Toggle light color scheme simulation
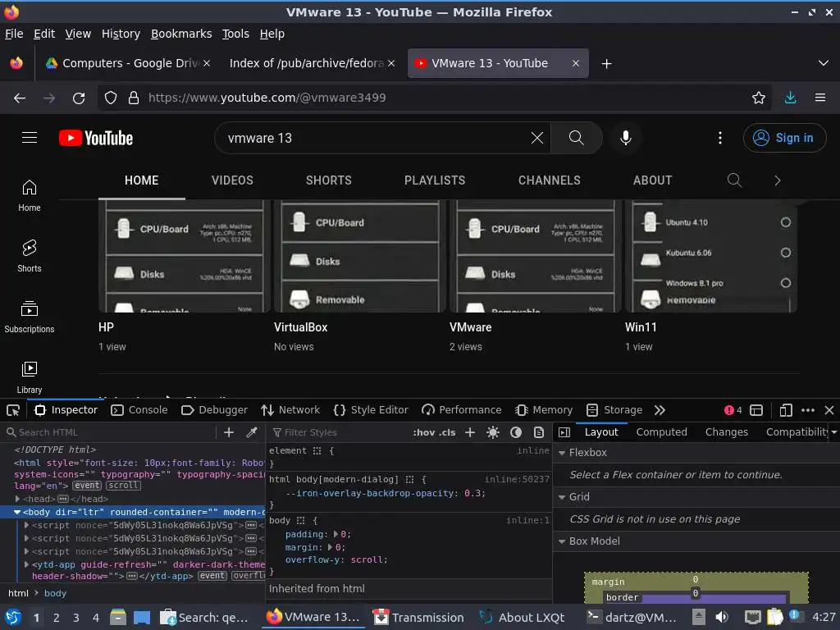The height and width of the screenshot is (630, 840). (x=493, y=432)
